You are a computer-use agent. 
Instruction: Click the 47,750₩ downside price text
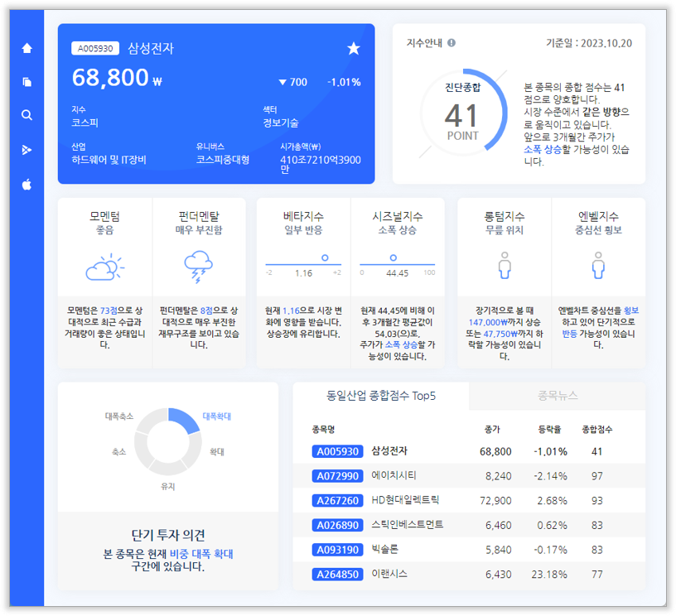tap(502, 334)
